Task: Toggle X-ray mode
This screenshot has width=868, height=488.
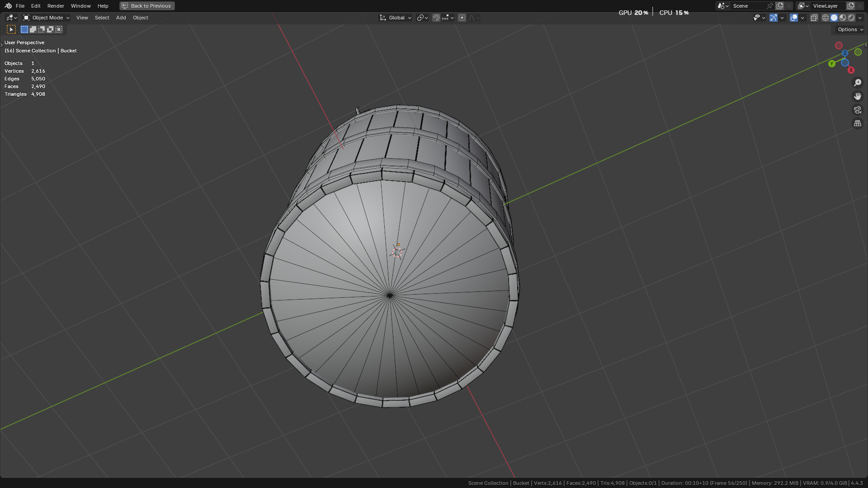Action: [x=814, y=18]
